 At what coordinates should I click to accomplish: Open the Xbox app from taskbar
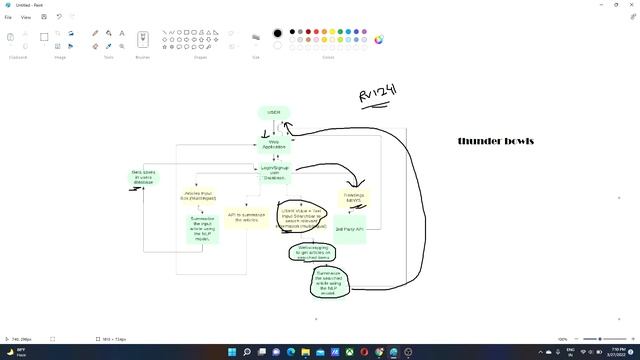click(x=350, y=352)
